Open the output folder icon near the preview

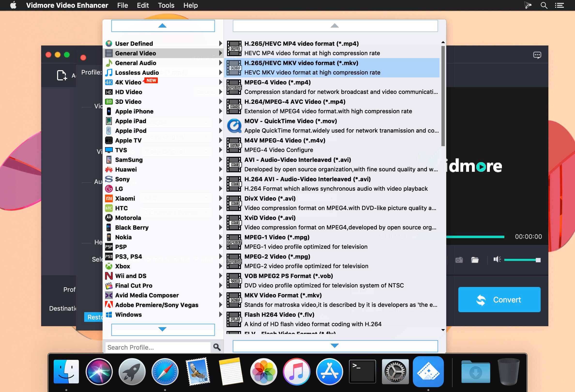click(x=475, y=260)
